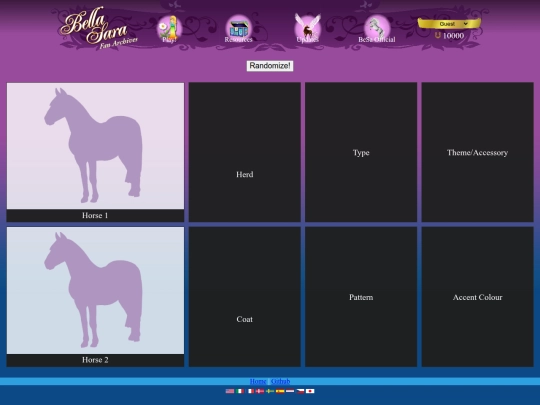Click the Coat panel
This screenshot has height=405, width=540.
(245, 297)
